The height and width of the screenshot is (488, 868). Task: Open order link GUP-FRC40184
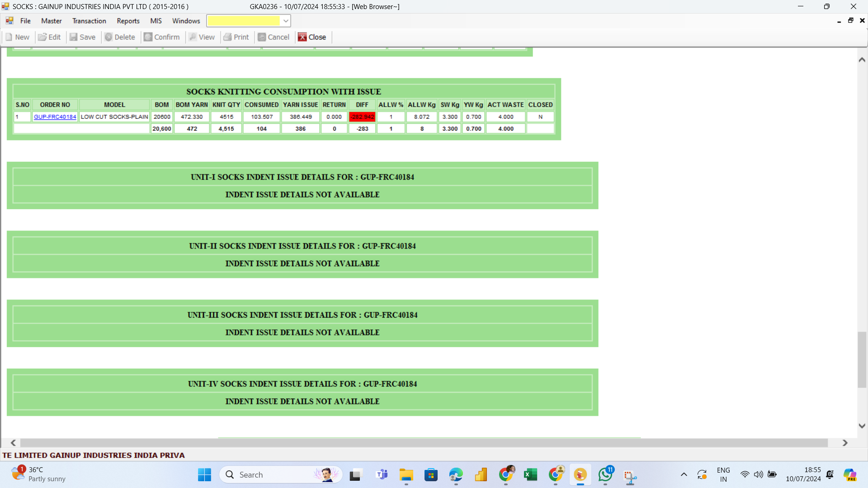tap(55, 117)
